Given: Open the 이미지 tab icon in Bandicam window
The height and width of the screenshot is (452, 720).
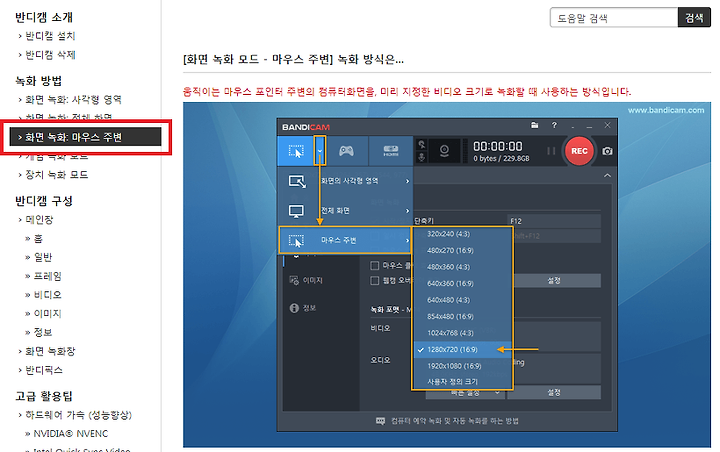Looking at the screenshot, I should (294, 280).
